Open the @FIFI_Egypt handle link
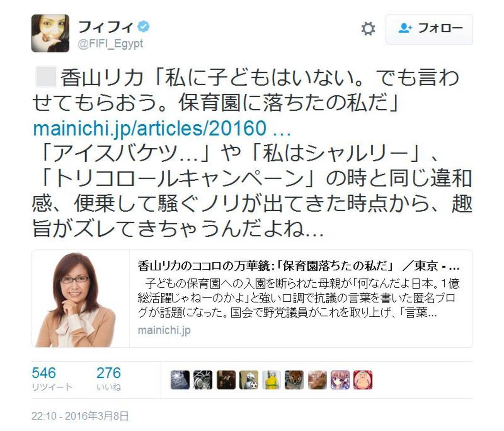Viewport: 504px width, 431px height. pos(111,43)
